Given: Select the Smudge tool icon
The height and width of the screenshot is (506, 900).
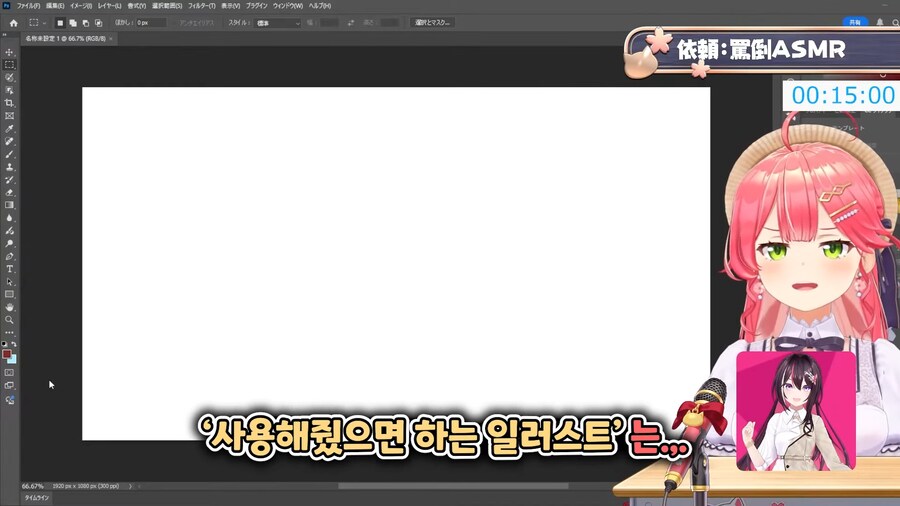Looking at the screenshot, I should click(x=9, y=231).
